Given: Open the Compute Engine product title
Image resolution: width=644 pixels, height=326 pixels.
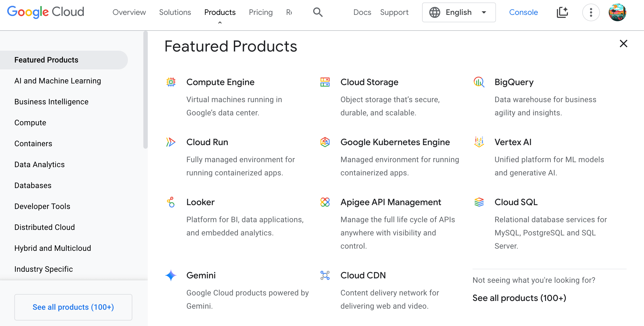Looking at the screenshot, I should coord(220,82).
